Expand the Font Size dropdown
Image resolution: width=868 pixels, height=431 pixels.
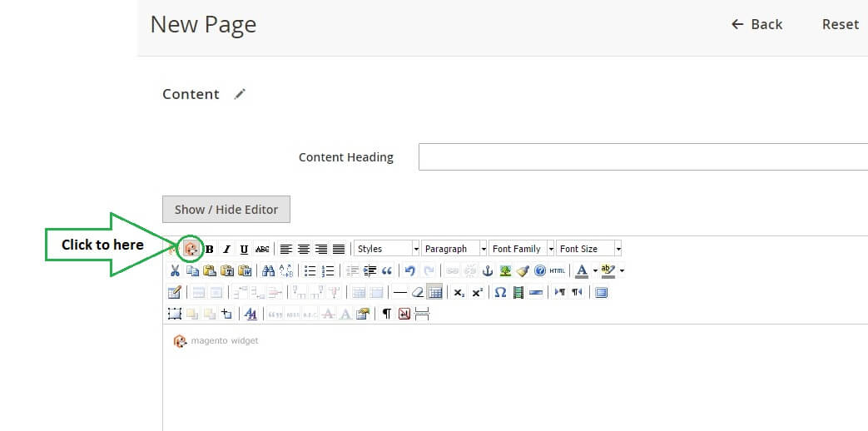[x=588, y=249]
